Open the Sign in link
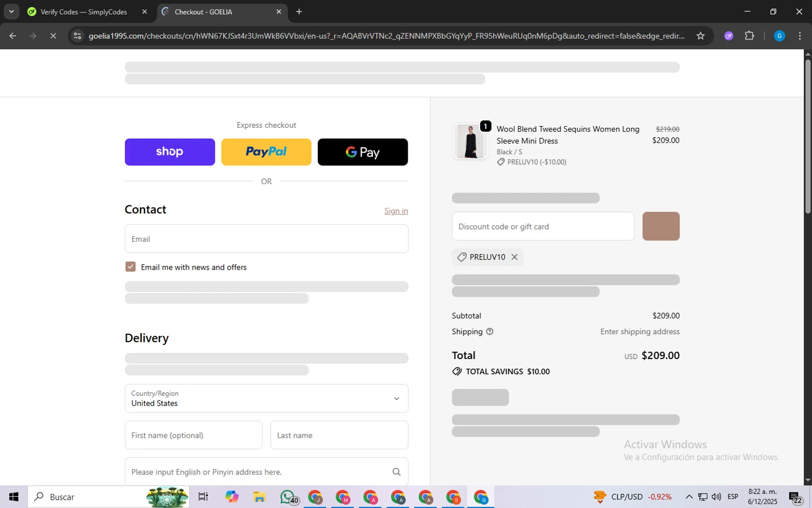 click(396, 211)
